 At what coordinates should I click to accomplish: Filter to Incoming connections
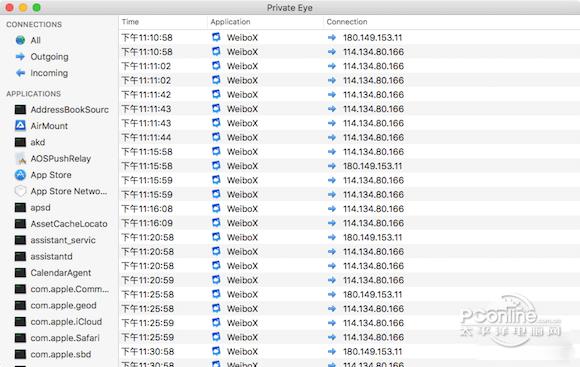pos(49,73)
